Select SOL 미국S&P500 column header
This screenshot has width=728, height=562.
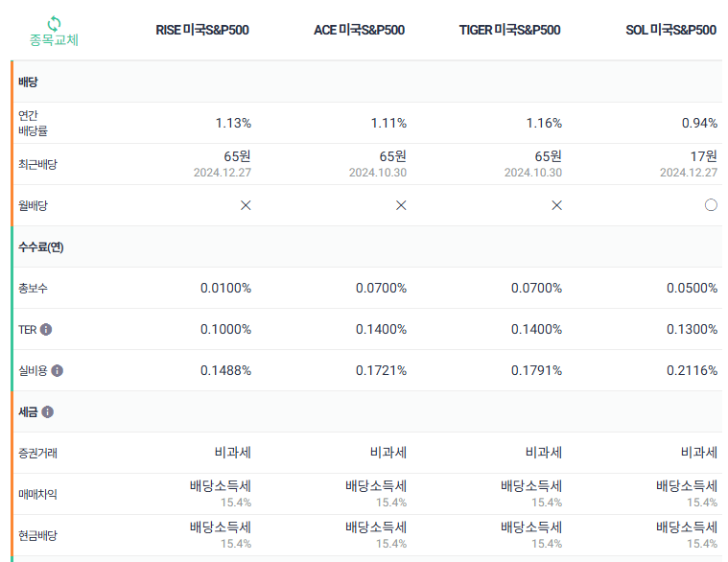click(x=670, y=30)
